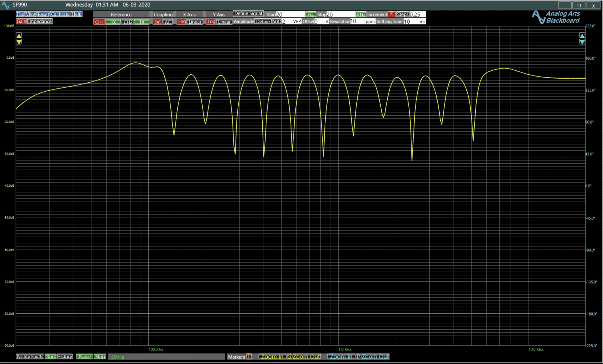Click the cyan down arrow for phase trace

pyautogui.click(x=582, y=42)
